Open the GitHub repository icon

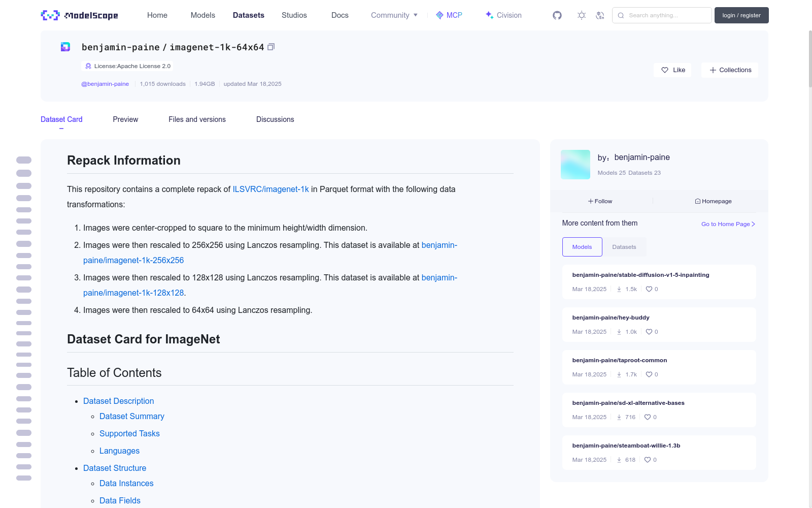557,15
